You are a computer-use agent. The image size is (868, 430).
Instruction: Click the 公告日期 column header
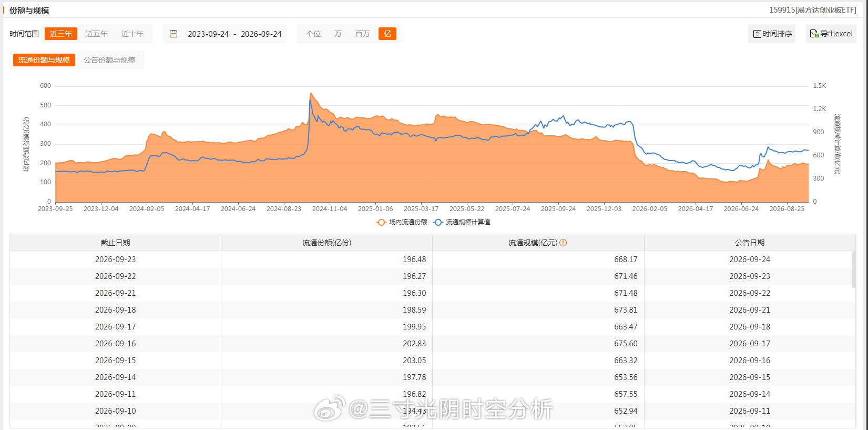pos(750,243)
